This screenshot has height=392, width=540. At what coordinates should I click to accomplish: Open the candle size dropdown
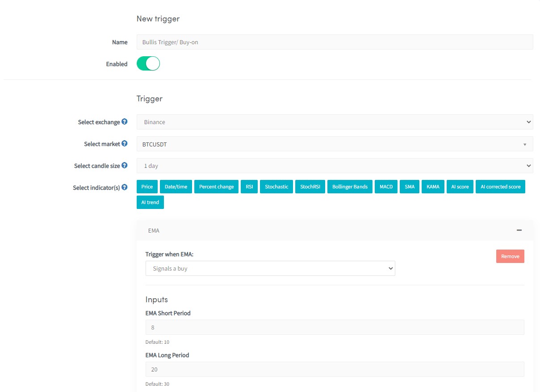click(x=335, y=166)
